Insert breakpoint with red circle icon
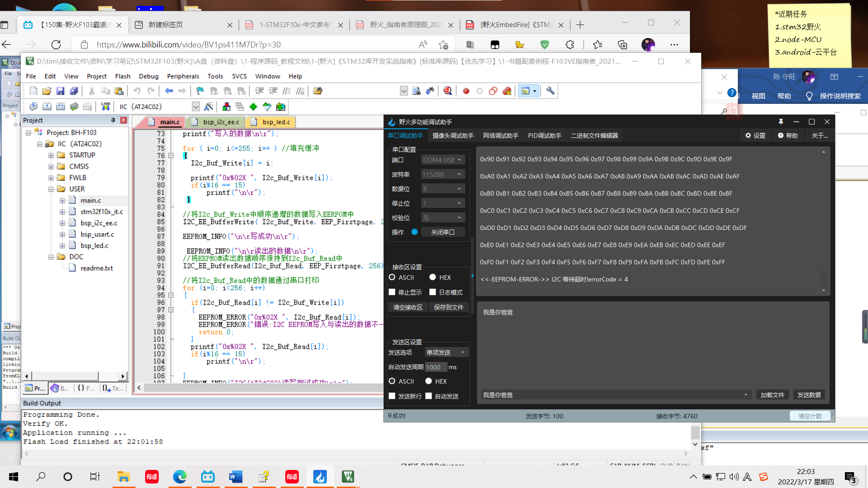The height and width of the screenshot is (488, 868). [x=466, y=91]
